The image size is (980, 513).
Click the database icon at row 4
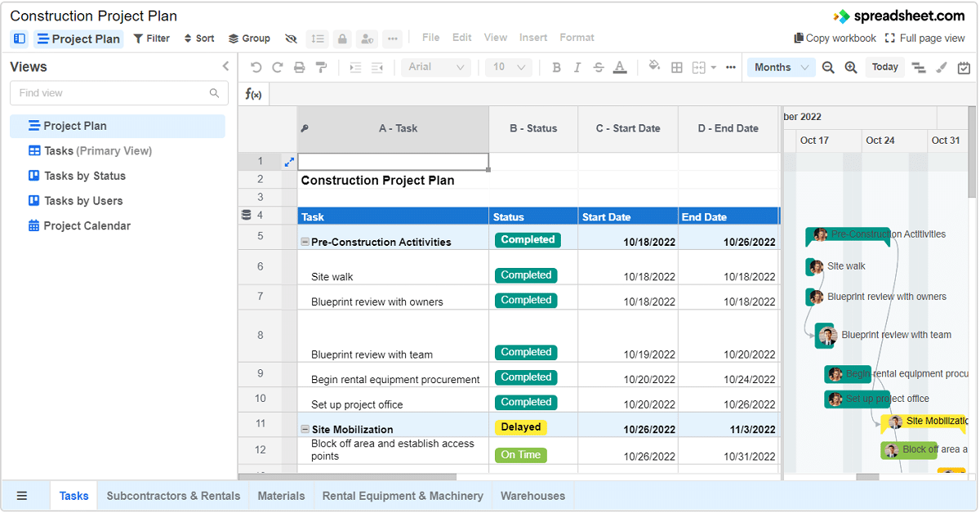pos(247,216)
